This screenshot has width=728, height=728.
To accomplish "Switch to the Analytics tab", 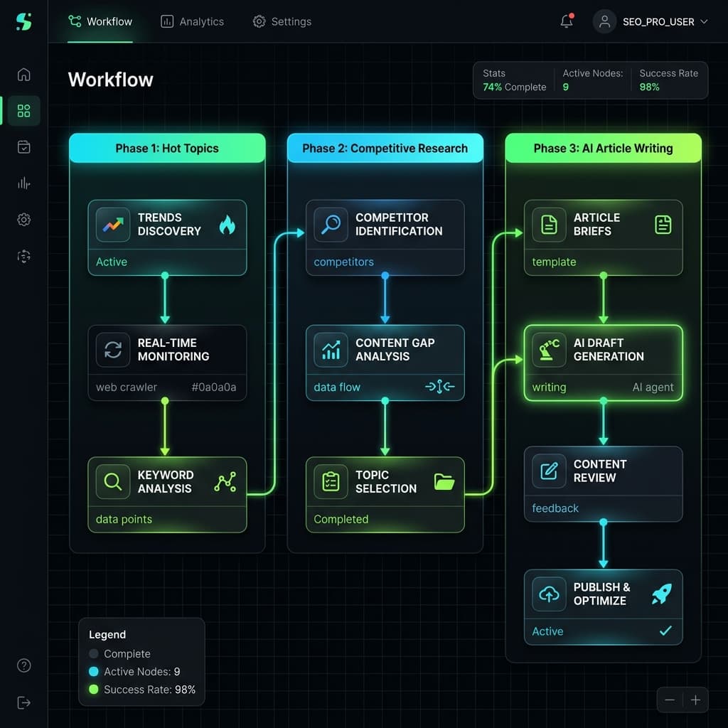I will click(x=192, y=21).
